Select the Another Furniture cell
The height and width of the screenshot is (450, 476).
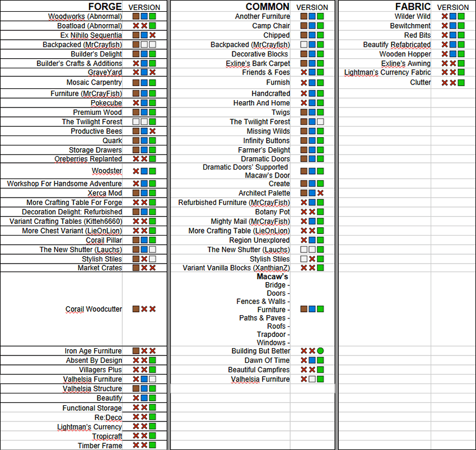[231, 16]
